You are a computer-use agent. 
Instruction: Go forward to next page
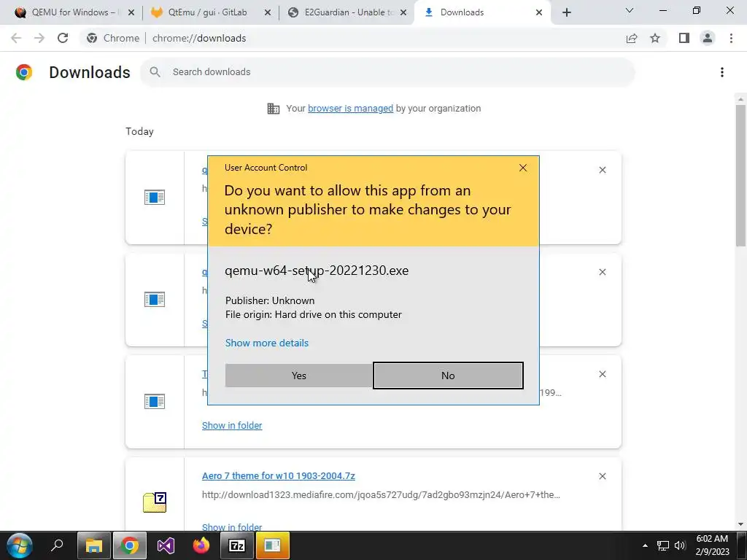coord(39,38)
